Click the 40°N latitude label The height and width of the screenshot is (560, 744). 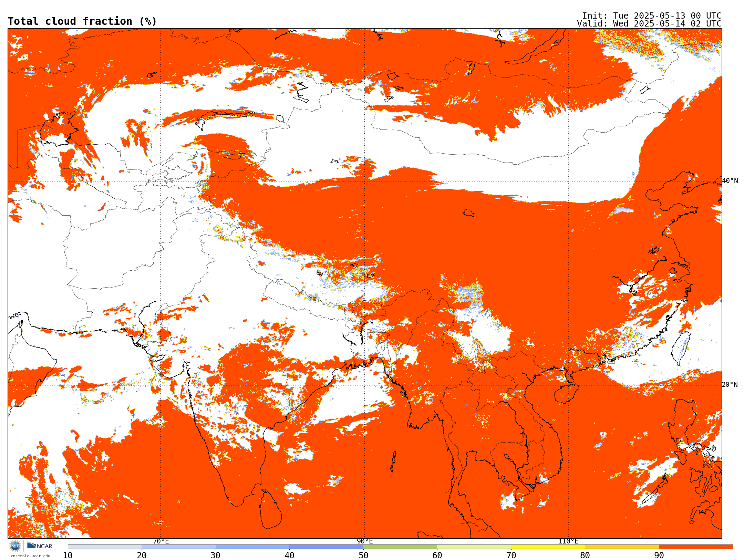tap(730, 181)
